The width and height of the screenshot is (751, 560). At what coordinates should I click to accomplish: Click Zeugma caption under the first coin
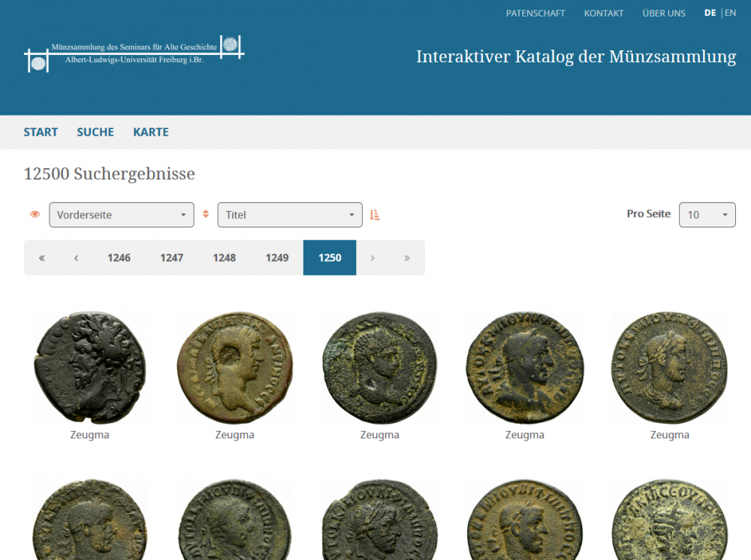pos(89,435)
